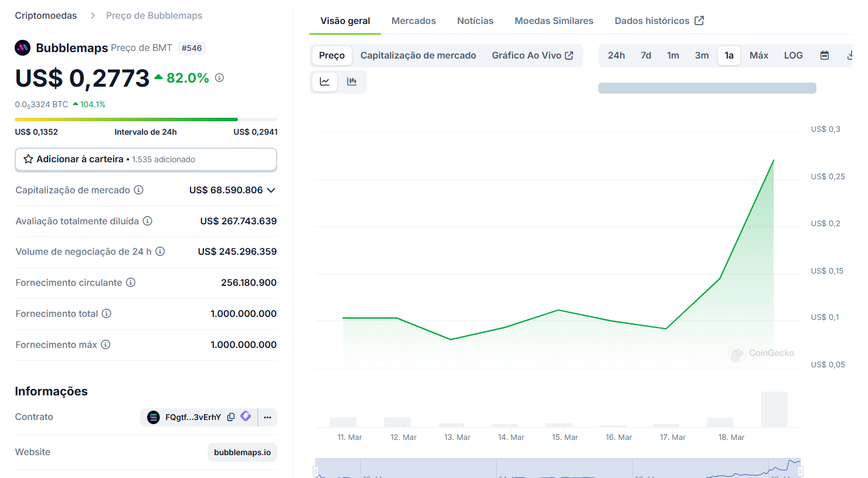Click the US$ 0,25 axis label
Image resolution: width=868 pixels, height=478 pixels.
coord(828,176)
